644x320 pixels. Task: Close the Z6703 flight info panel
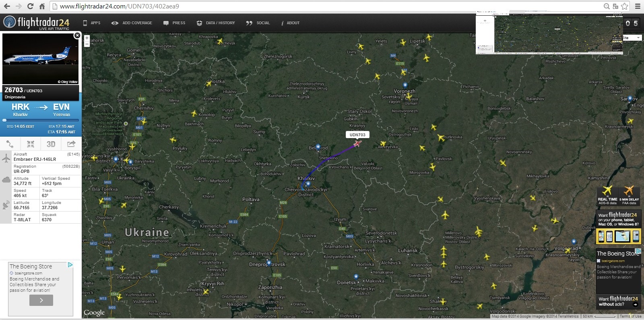point(77,35)
